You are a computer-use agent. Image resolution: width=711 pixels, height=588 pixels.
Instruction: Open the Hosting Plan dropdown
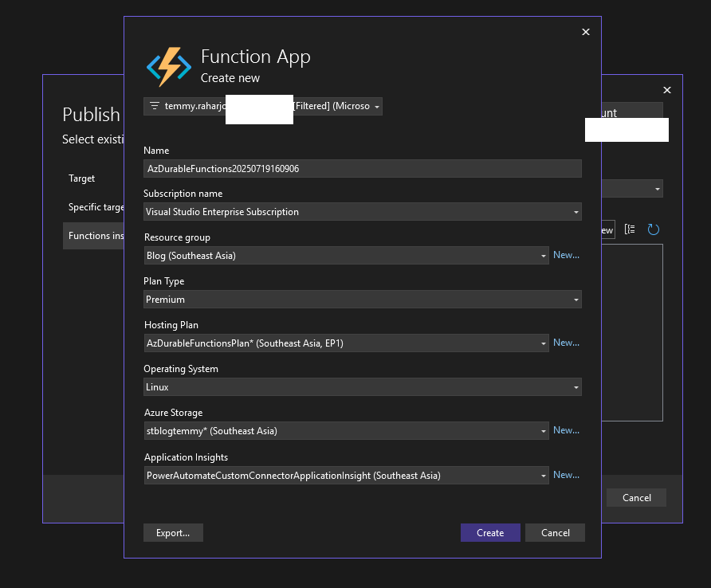[x=347, y=343]
